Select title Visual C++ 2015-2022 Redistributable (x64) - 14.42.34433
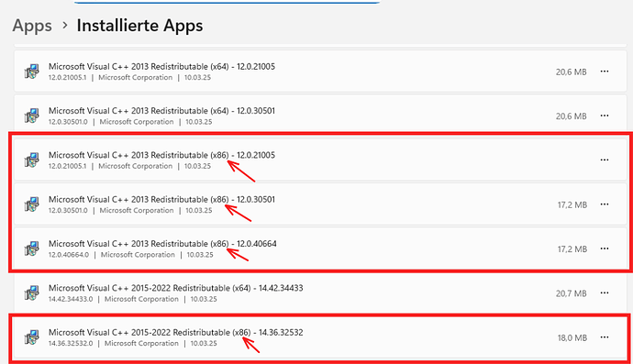633x364 pixels. point(175,288)
